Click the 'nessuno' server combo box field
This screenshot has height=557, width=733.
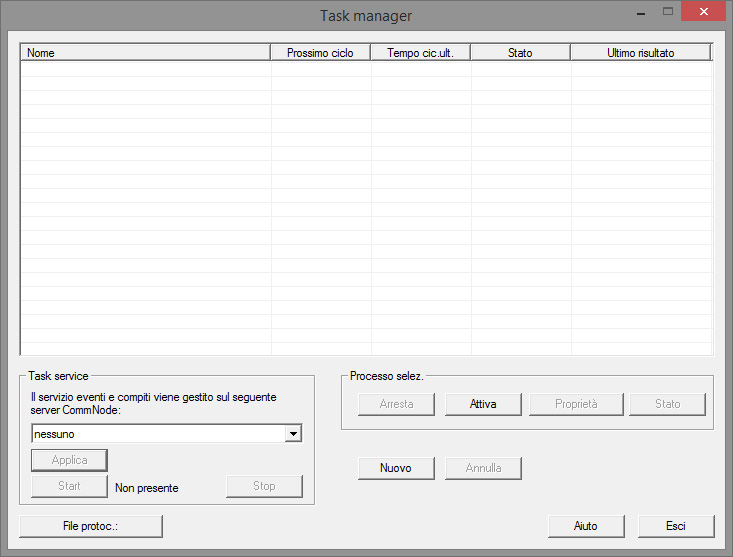tap(157, 434)
